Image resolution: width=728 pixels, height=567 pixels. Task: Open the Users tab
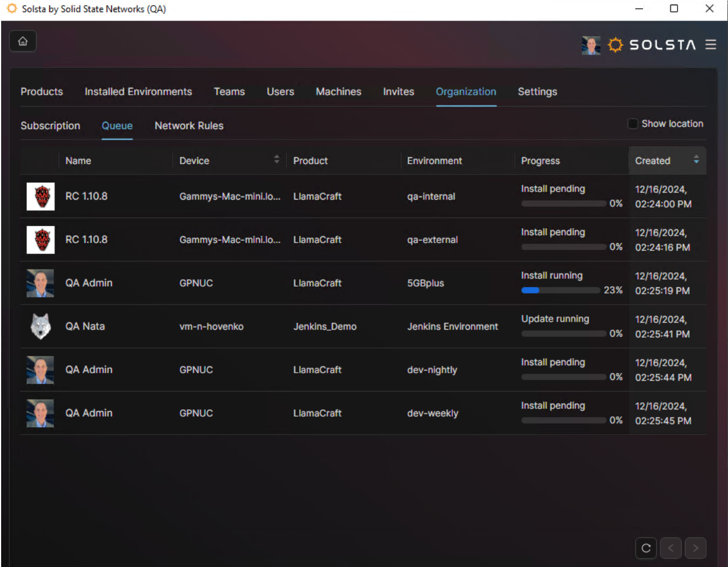coord(280,92)
